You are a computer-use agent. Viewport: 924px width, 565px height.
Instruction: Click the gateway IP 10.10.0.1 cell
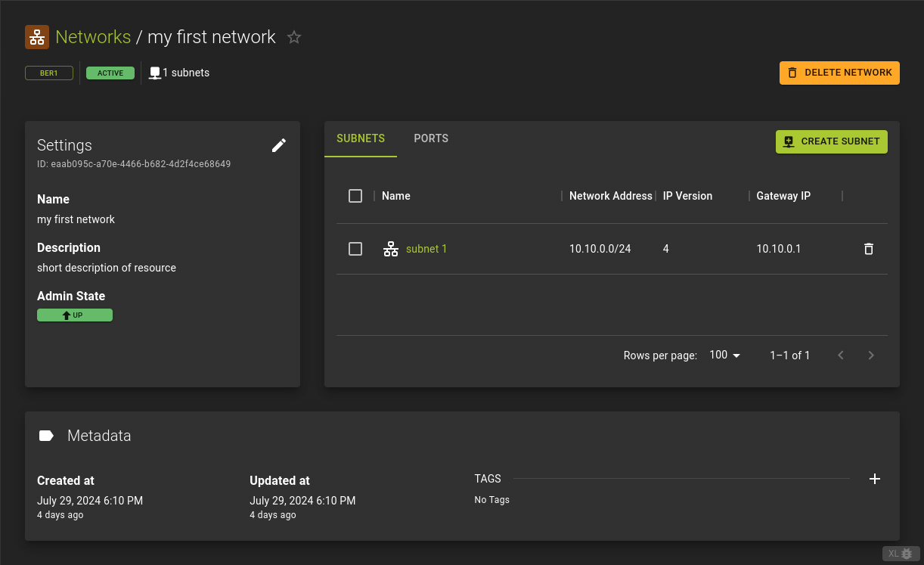(x=779, y=249)
